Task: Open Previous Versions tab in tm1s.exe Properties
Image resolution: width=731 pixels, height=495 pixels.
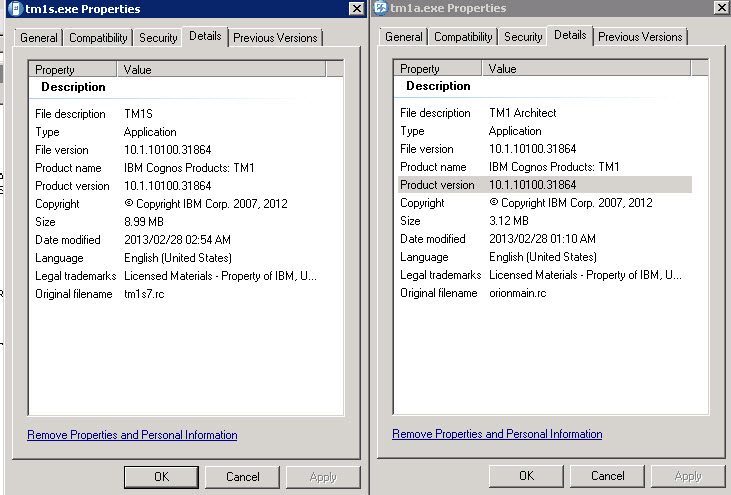Action: [275, 38]
